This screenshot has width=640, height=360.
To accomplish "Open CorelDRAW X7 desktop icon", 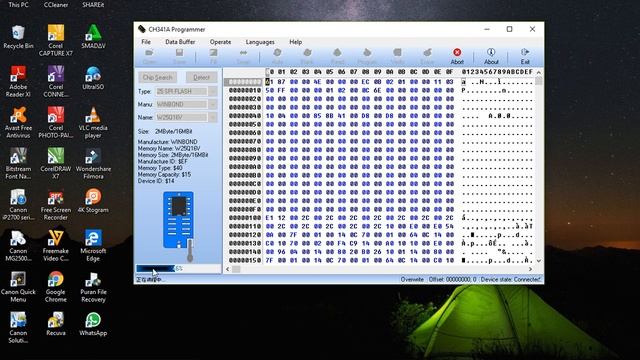I will pyautogui.click(x=56, y=163).
